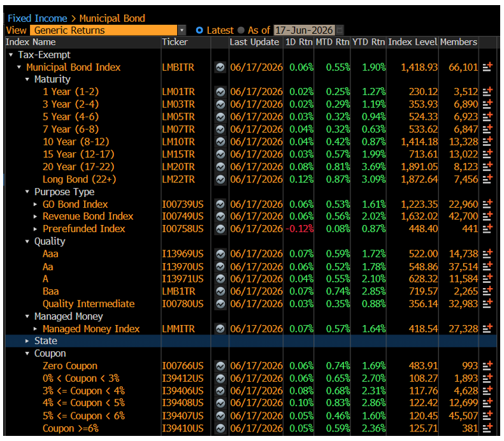Click add-to-list icon for 7 Year (6-8)
This screenshot has height=441, width=504.
[x=487, y=129]
